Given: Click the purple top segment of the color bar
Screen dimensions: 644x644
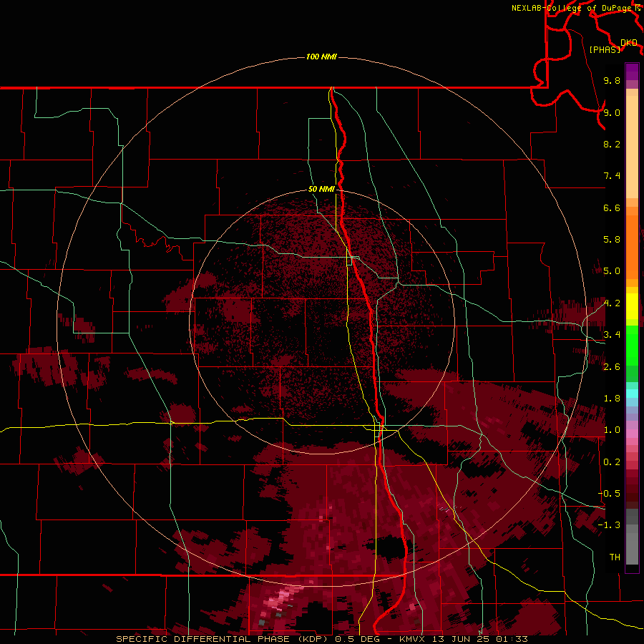Looking at the screenshot, I should (632, 72).
